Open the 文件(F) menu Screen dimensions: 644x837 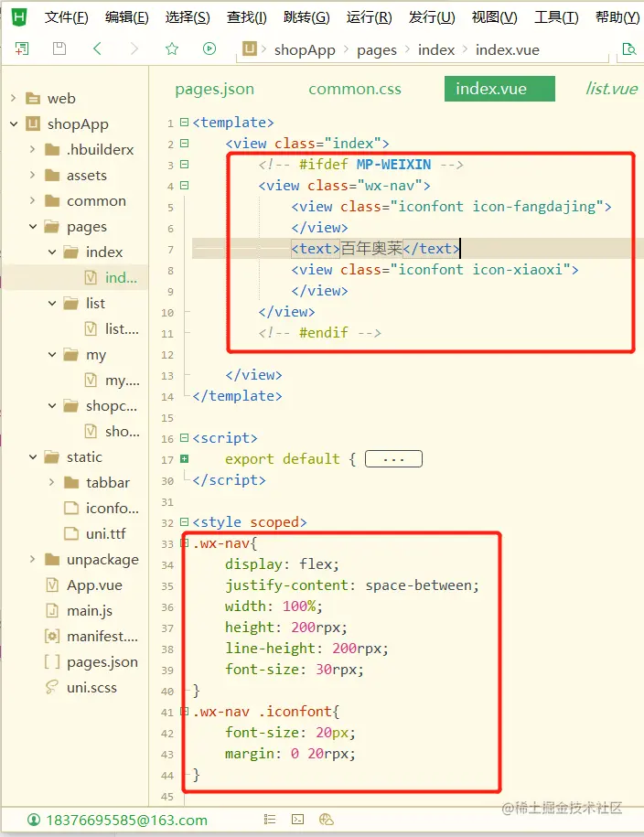66,17
